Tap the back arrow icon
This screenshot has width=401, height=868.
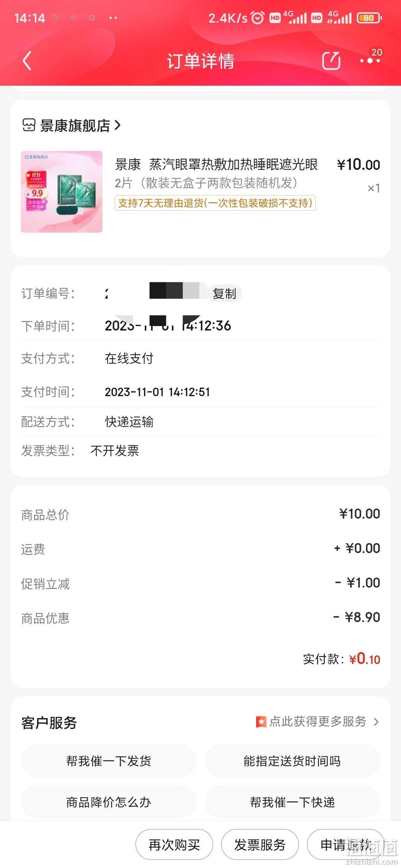tap(27, 61)
